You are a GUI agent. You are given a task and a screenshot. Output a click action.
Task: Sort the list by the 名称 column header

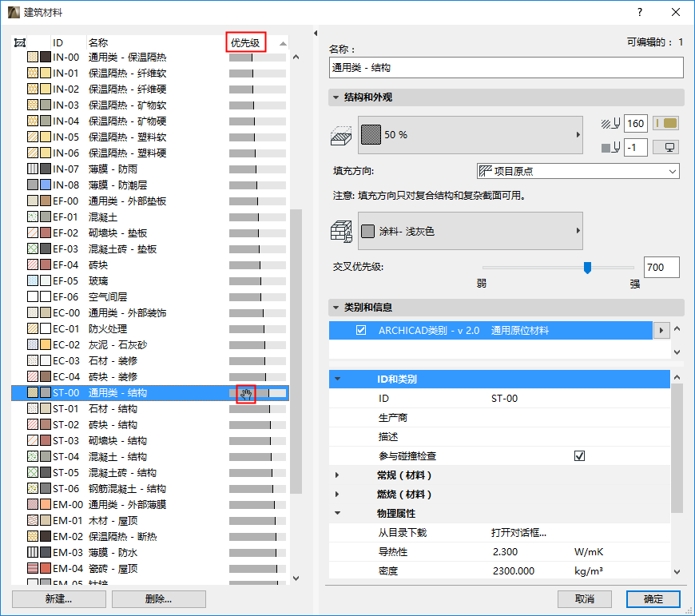[x=156, y=43]
